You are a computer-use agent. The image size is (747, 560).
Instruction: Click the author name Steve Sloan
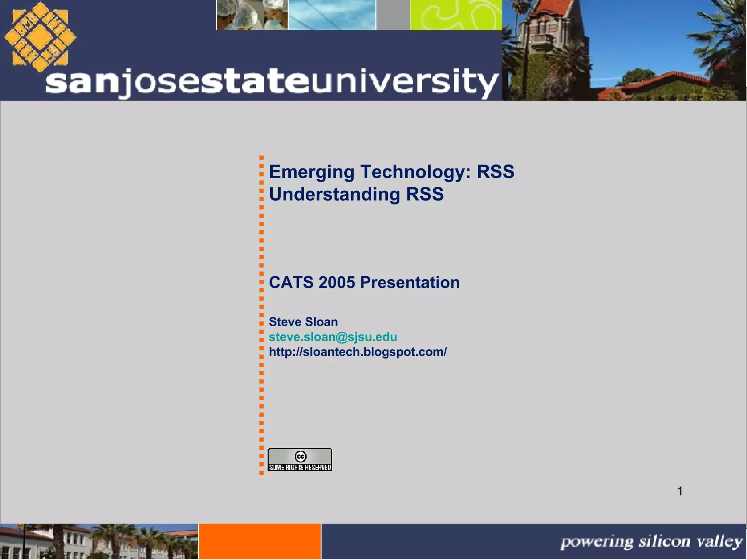303,322
